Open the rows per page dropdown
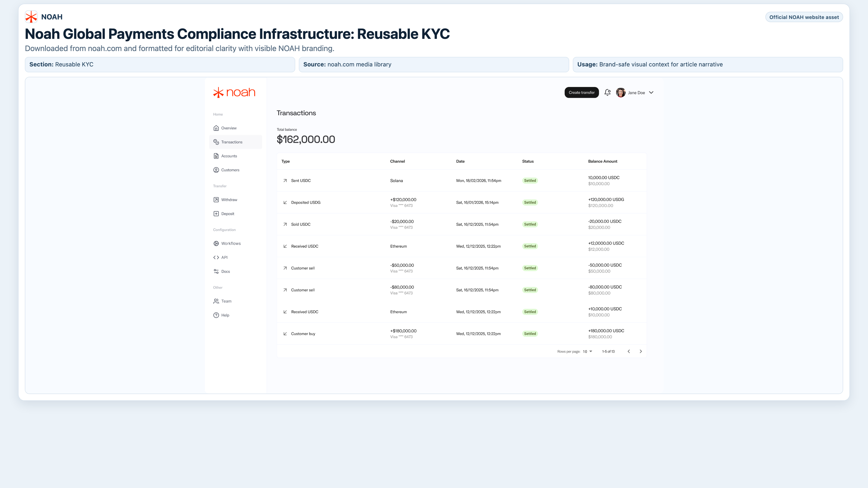Image resolution: width=868 pixels, height=488 pixels. [587, 351]
